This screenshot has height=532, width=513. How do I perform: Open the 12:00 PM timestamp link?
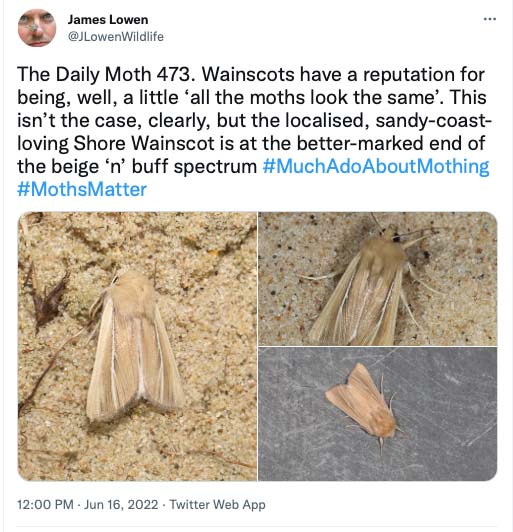[x=45, y=505]
